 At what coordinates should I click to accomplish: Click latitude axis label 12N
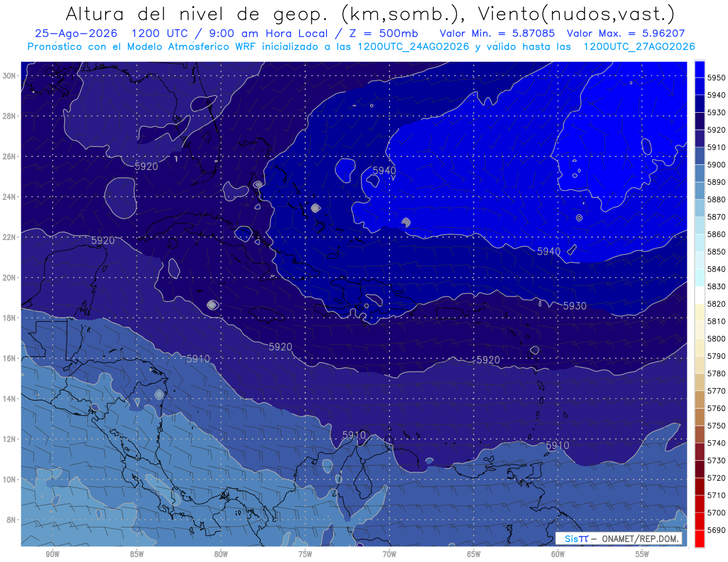click(9, 439)
